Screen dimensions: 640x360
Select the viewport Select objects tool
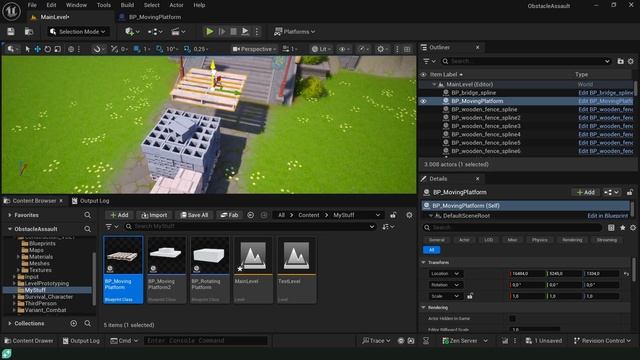click(27, 49)
